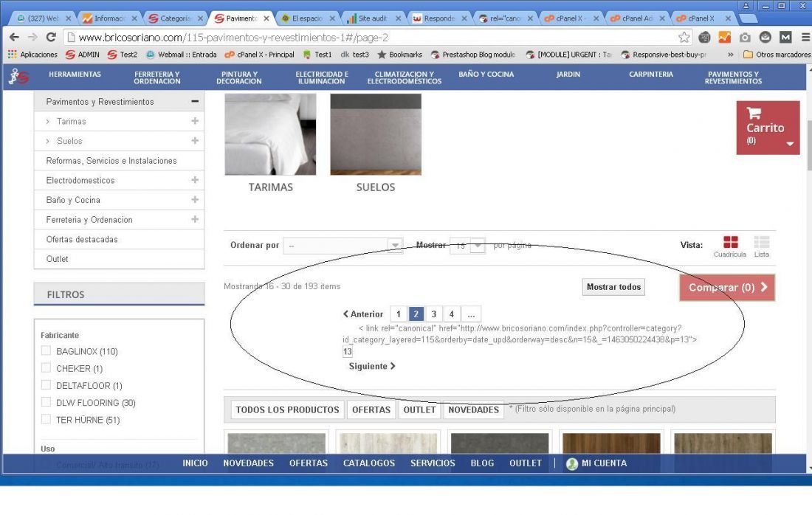Go to pagination page 1
Screen dimensions: 812x515
click(398, 314)
